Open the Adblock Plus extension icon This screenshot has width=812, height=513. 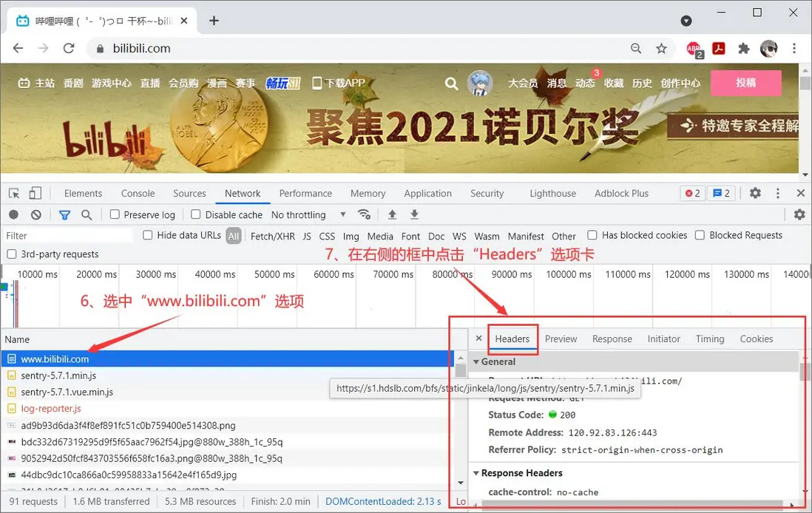(694, 50)
